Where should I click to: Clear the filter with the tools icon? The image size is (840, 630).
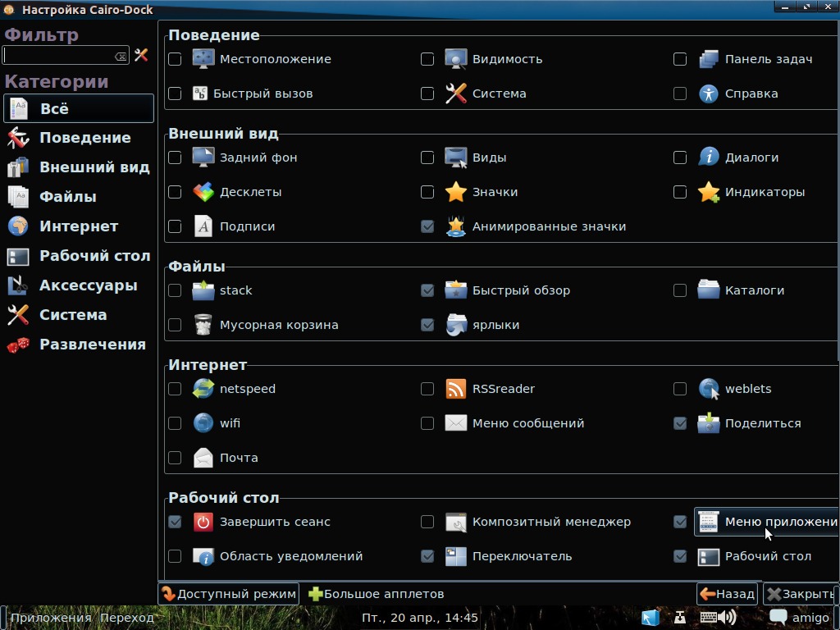click(141, 55)
